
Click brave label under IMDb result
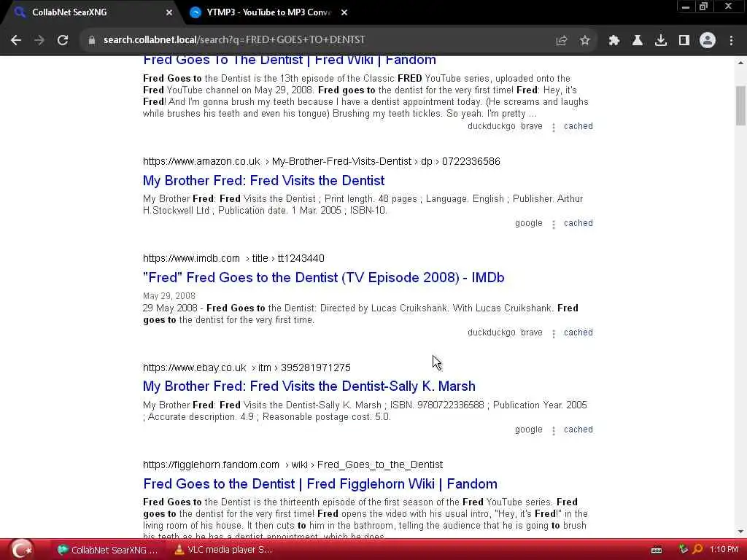[532, 332]
